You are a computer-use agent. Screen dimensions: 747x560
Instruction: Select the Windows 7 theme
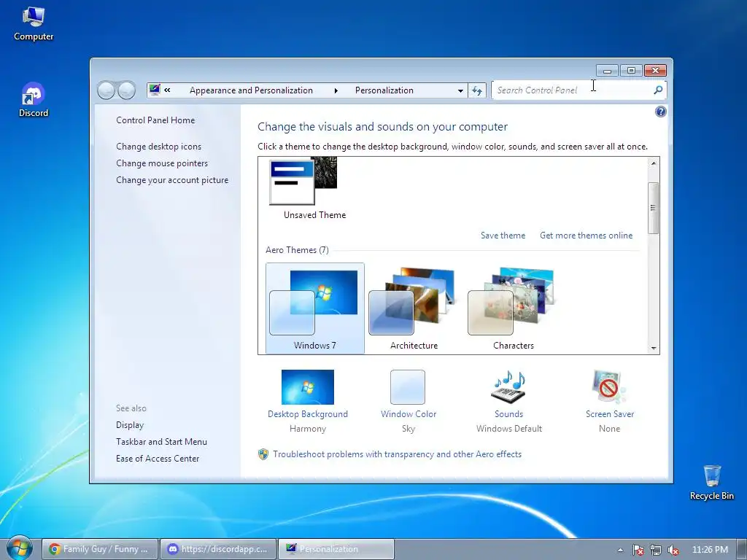tap(315, 308)
